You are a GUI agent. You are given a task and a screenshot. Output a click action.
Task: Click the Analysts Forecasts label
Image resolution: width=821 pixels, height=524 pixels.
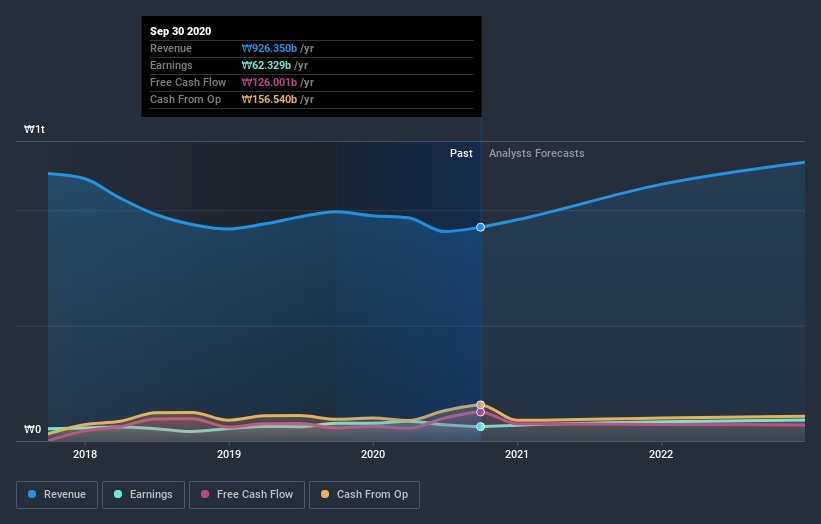click(537, 153)
